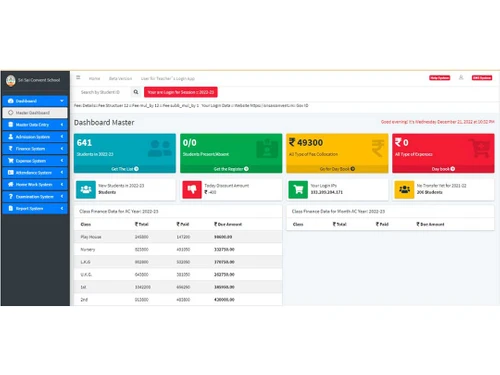Click Day book link on red expense card

[443, 169]
